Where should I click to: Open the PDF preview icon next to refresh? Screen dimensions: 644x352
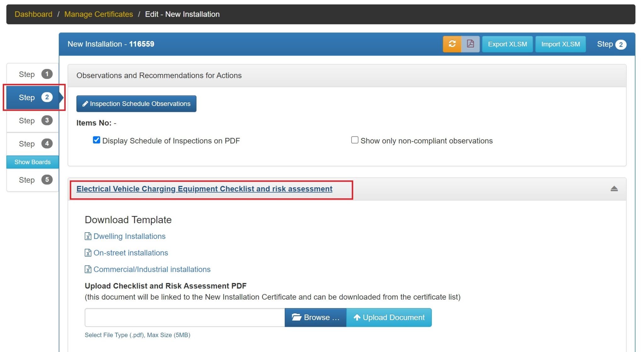(x=470, y=44)
